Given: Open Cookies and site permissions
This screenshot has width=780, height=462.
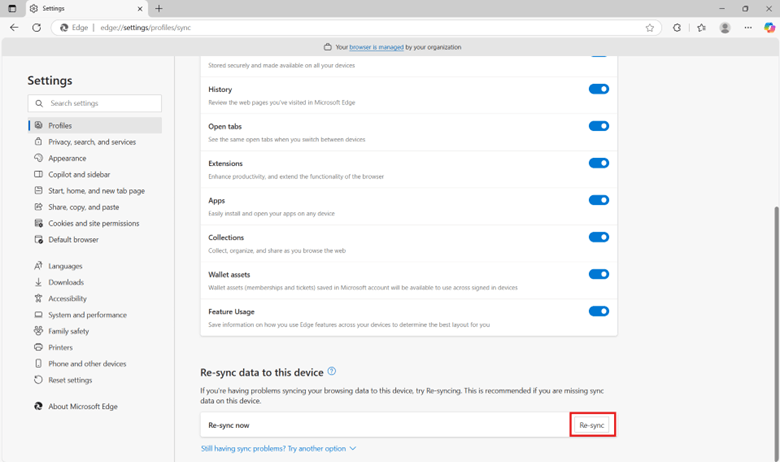Looking at the screenshot, I should [95, 223].
